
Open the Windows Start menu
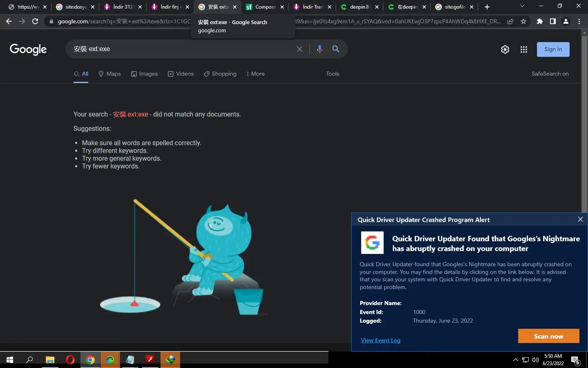click(x=10, y=360)
